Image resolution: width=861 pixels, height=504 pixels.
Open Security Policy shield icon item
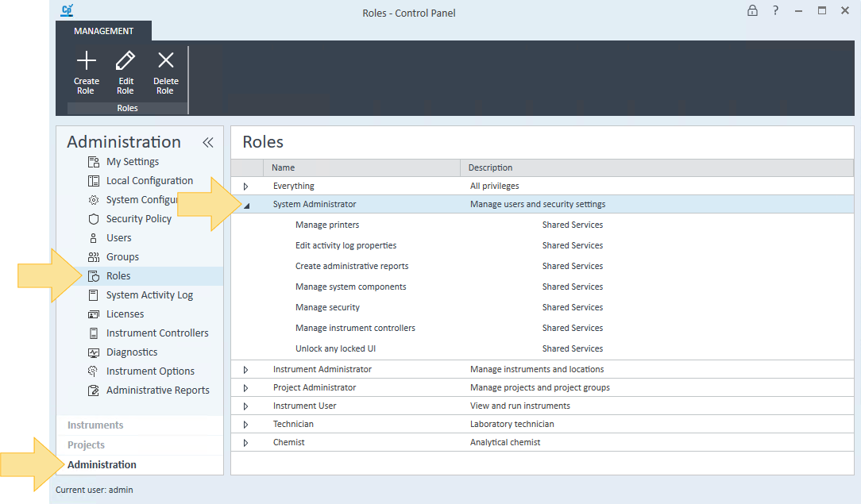tap(94, 219)
